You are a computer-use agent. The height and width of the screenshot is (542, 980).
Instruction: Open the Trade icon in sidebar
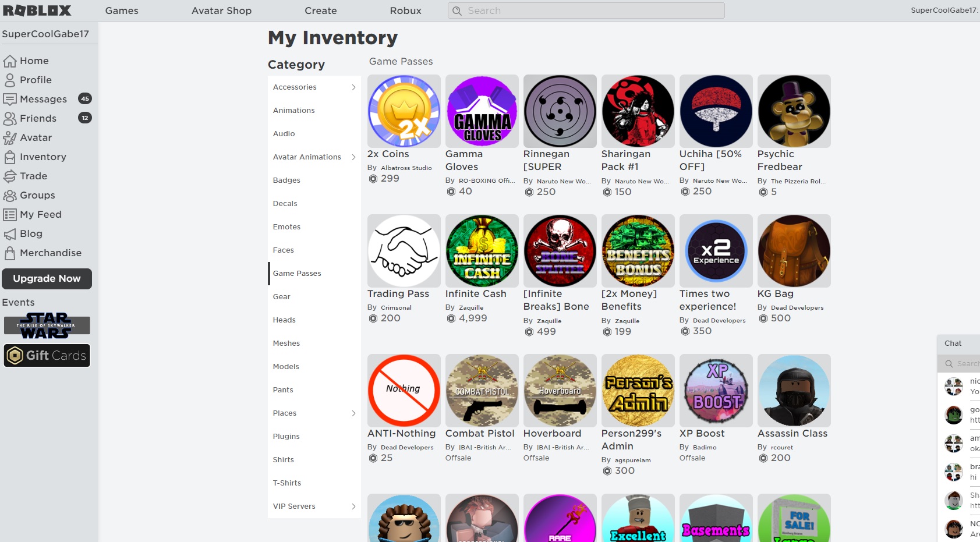[10, 176]
